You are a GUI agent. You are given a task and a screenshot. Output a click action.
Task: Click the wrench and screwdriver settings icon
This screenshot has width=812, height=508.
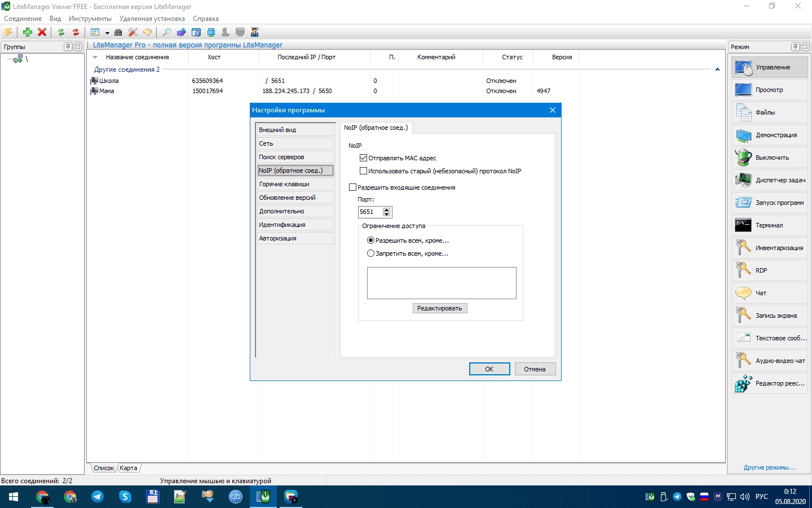133,32
